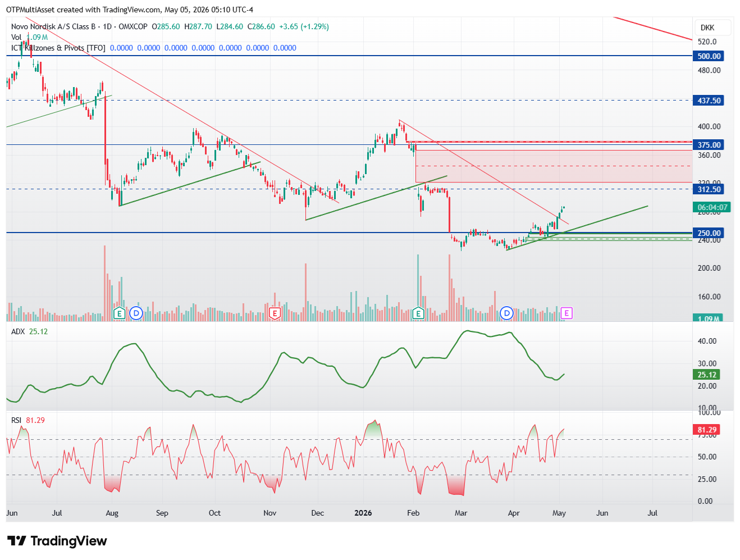The image size is (740, 560).
Task: Click the green earnings marker in February
Action: 418,313
